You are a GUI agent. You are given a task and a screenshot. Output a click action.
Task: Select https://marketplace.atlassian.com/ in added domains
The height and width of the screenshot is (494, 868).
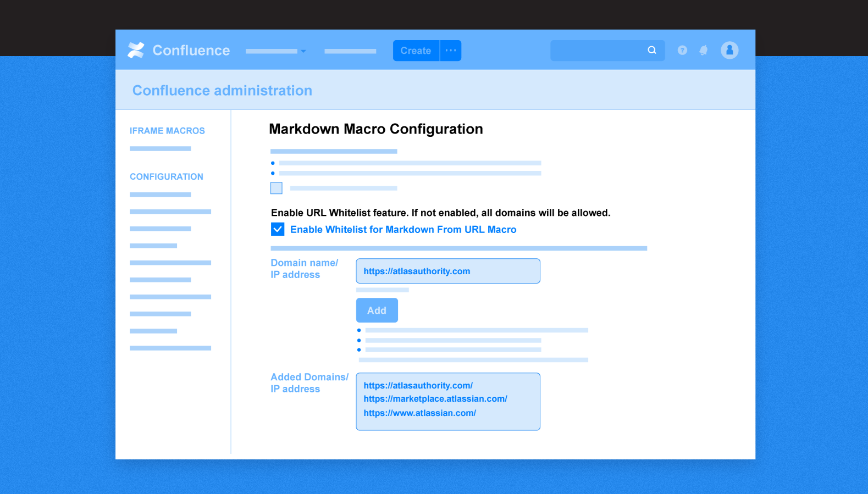[435, 399]
